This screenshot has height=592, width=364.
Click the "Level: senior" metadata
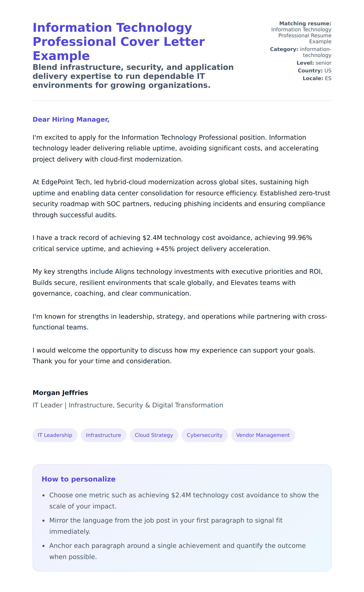pos(314,63)
